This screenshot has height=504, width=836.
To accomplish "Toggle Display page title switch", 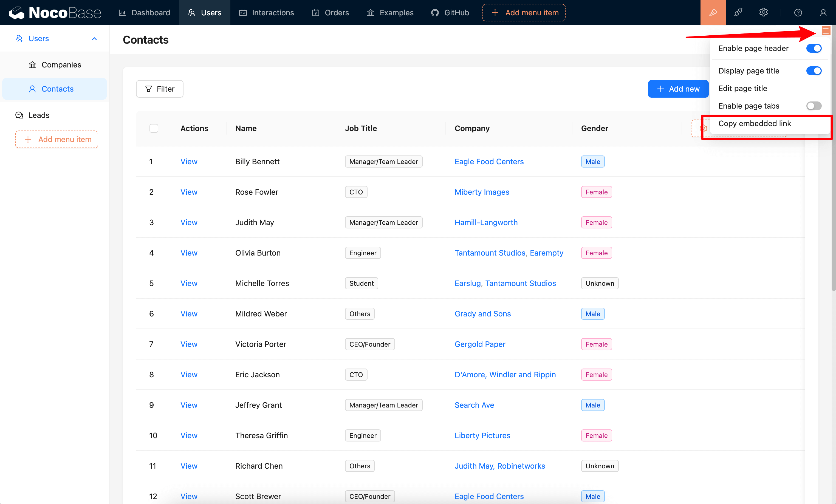I will coord(814,70).
